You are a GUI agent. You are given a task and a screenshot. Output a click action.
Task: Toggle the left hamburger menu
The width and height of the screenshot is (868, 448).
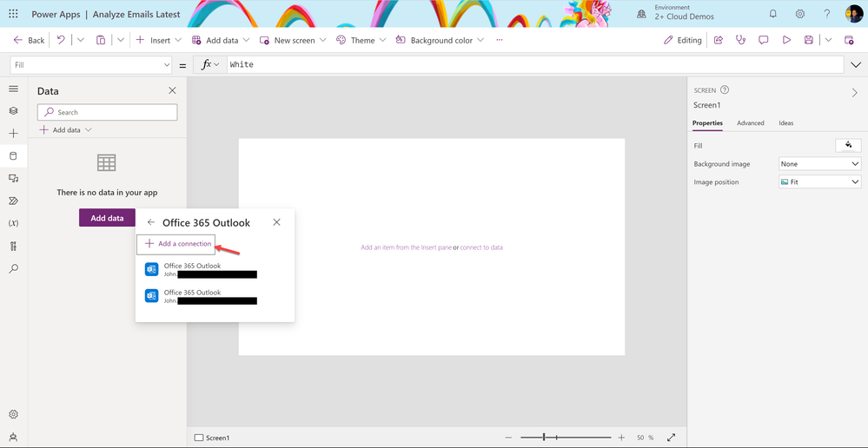(13, 89)
